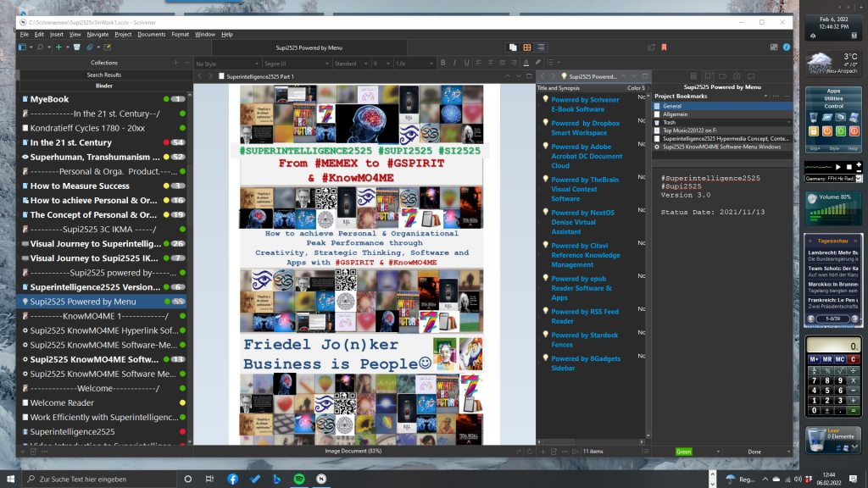Click the blue Inspector info icon

coord(787,47)
